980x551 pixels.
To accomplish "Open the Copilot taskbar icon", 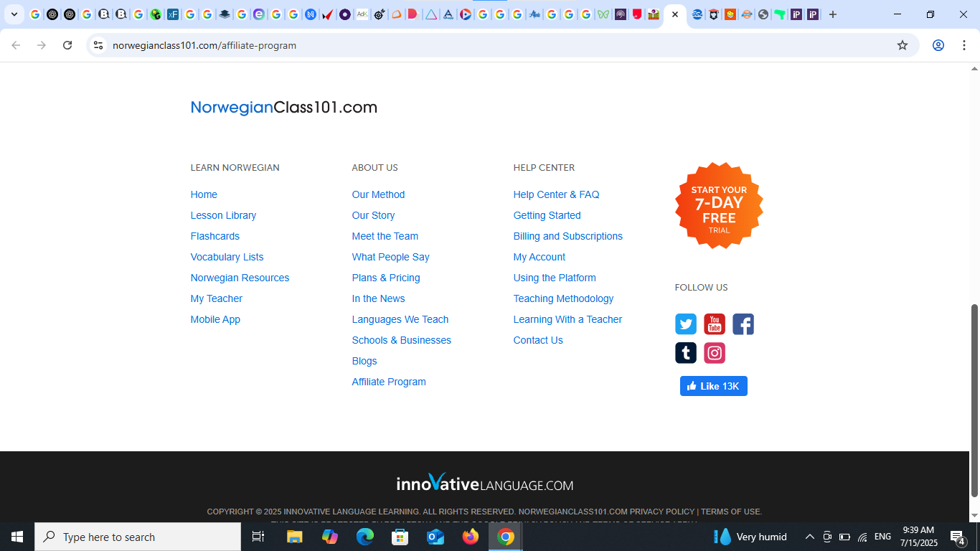I will (x=330, y=537).
